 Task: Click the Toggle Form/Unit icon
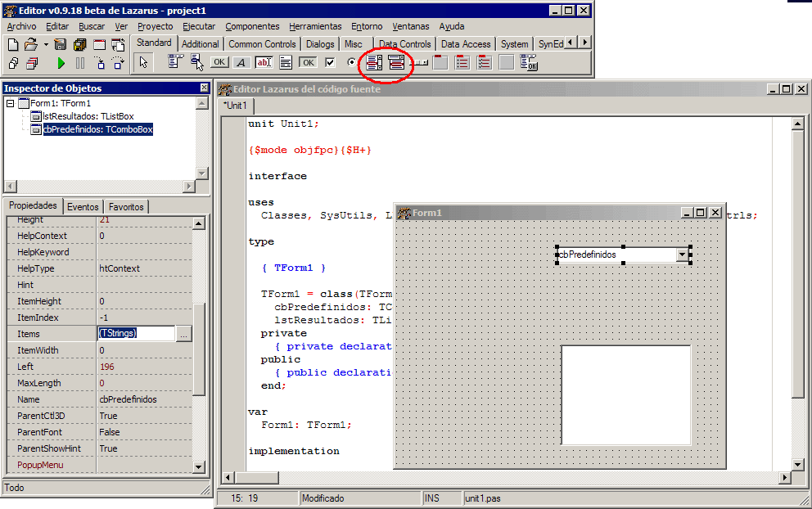click(x=118, y=44)
